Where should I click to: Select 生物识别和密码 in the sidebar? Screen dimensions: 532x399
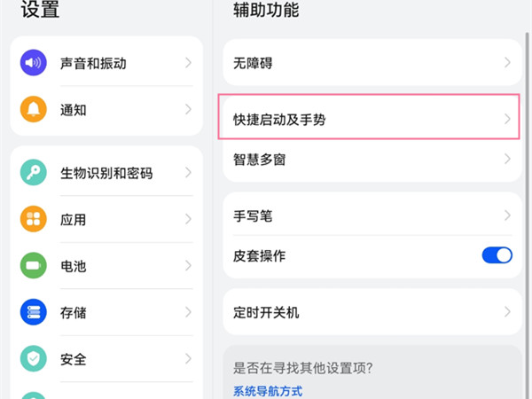point(106,173)
